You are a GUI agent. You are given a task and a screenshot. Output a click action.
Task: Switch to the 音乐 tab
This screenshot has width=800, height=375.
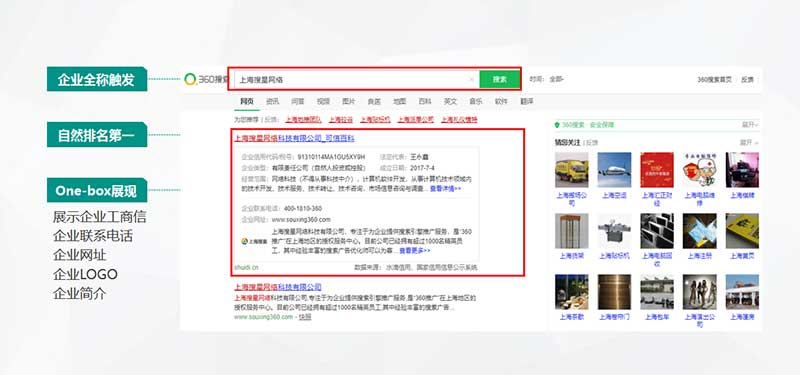point(476,102)
